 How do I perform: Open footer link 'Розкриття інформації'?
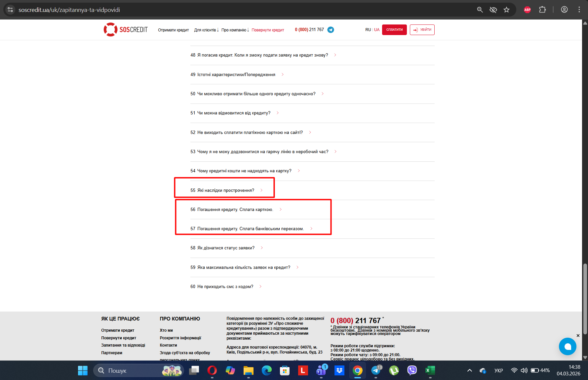click(x=180, y=338)
